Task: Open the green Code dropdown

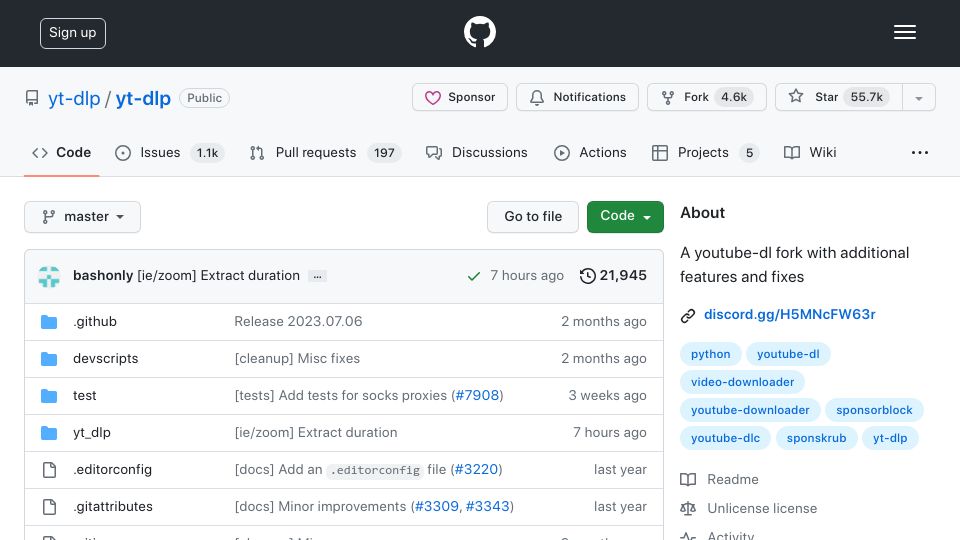Action: (x=625, y=217)
